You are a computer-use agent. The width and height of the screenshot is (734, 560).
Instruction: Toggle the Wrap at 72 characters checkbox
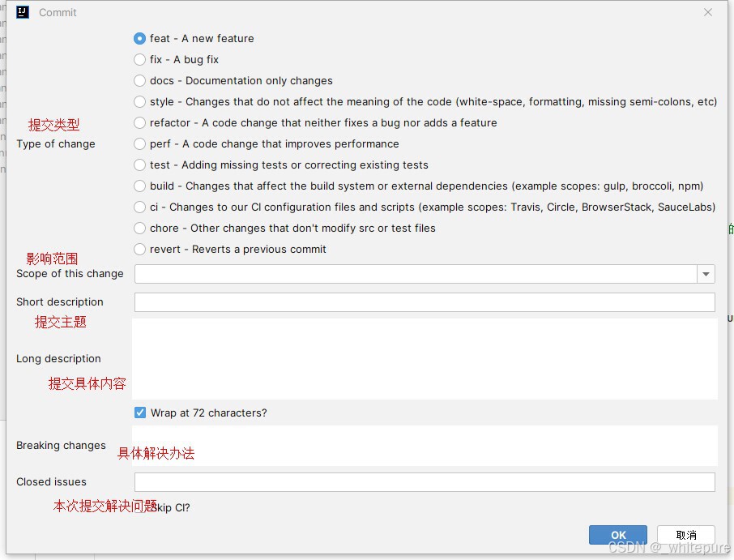click(140, 413)
